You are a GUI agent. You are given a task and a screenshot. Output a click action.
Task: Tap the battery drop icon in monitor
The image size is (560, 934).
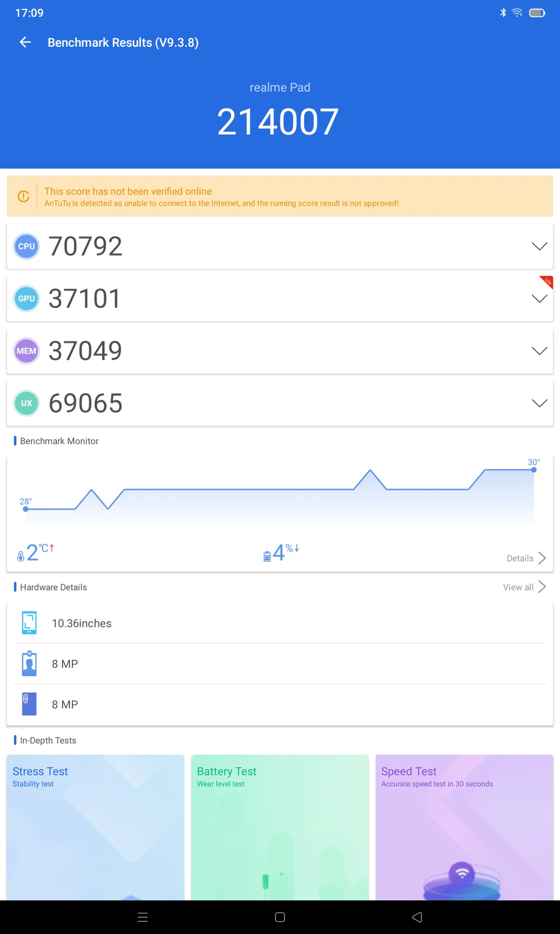point(267,556)
